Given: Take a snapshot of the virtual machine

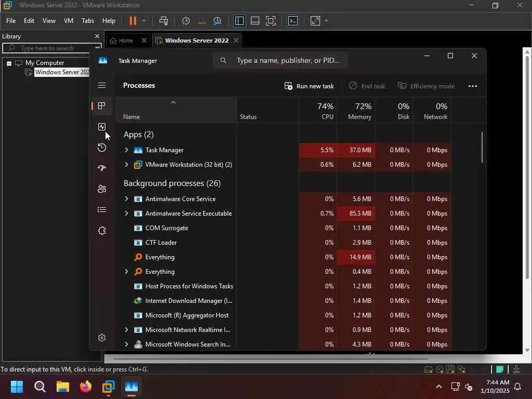Looking at the screenshot, I should [185, 21].
